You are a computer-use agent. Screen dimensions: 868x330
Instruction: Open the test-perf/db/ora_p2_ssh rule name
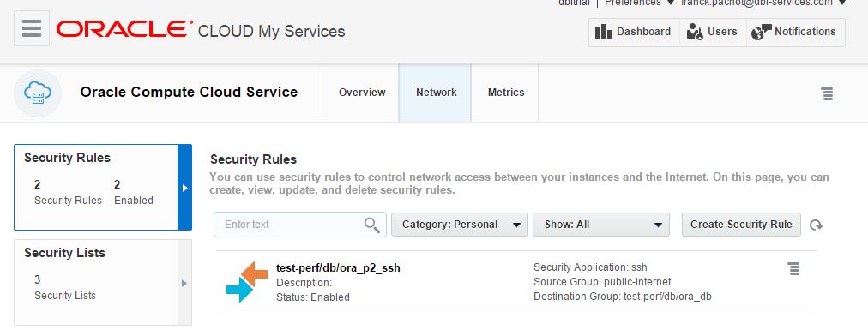(338, 268)
